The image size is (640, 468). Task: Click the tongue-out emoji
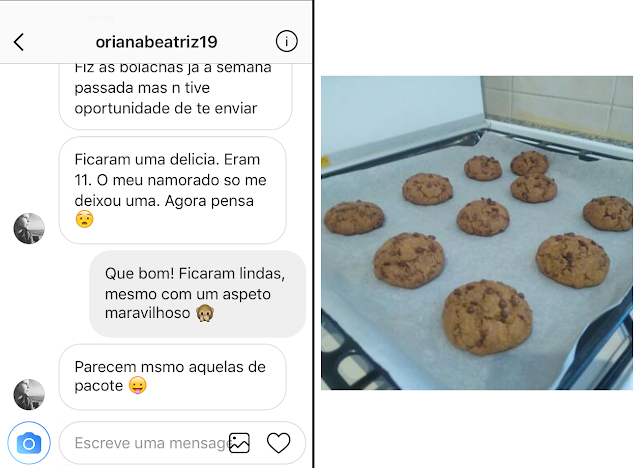tap(138, 386)
